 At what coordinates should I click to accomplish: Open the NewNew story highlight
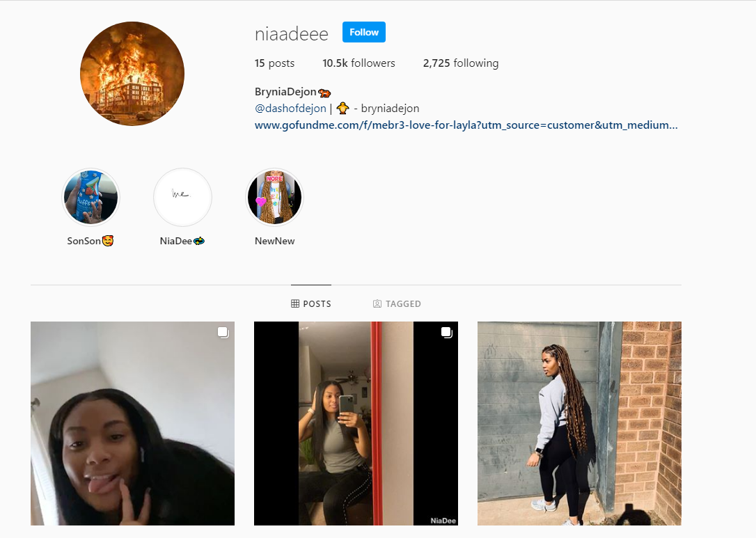[274, 197]
